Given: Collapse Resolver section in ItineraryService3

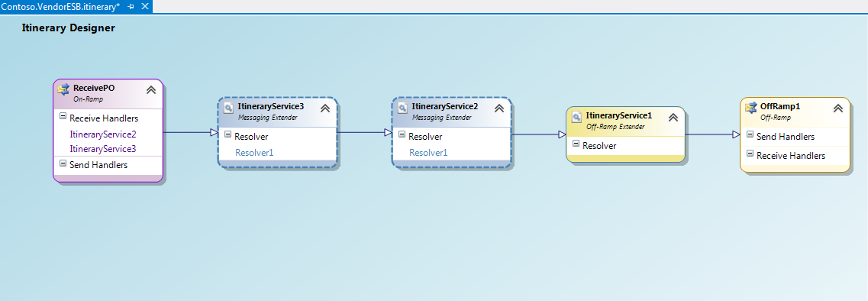Looking at the screenshot, I should pos(227,135).
